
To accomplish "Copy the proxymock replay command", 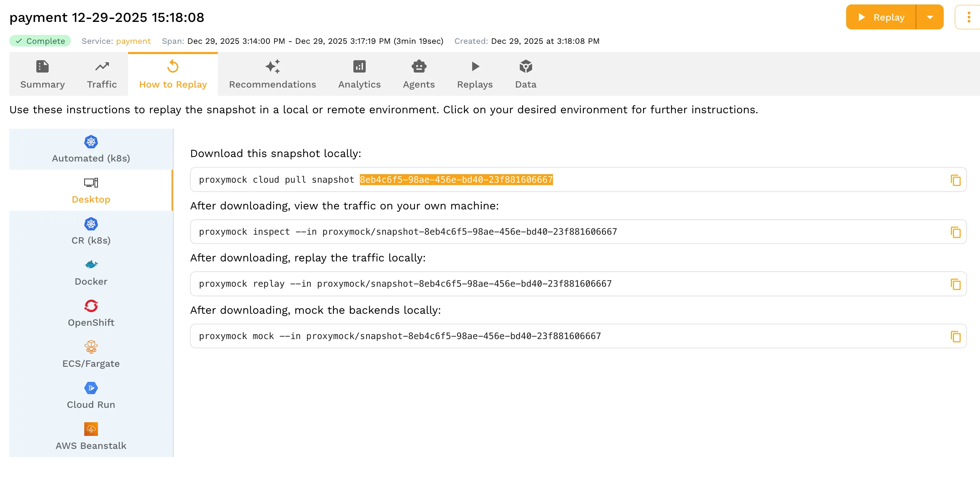I will 955,284.
